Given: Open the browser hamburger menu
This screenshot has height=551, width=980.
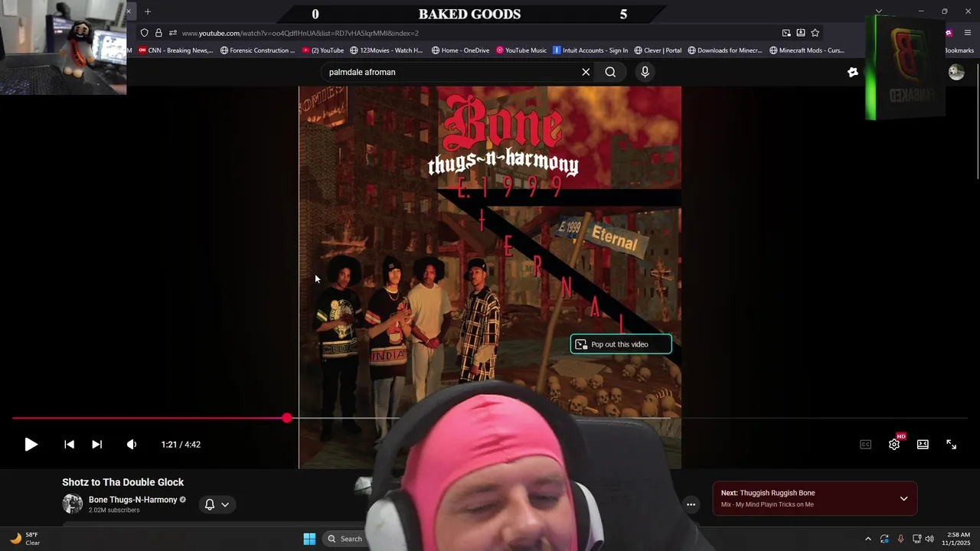Looking at the screenshot, I should click(968, 33).
